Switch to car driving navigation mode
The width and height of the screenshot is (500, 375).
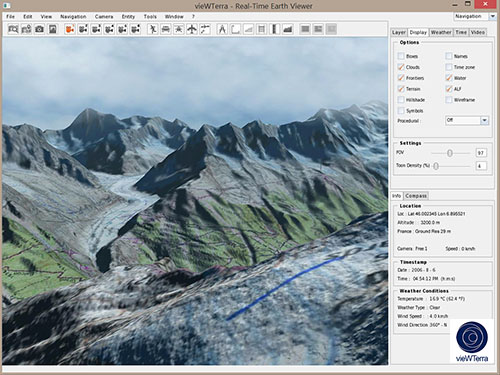(165, 29)
